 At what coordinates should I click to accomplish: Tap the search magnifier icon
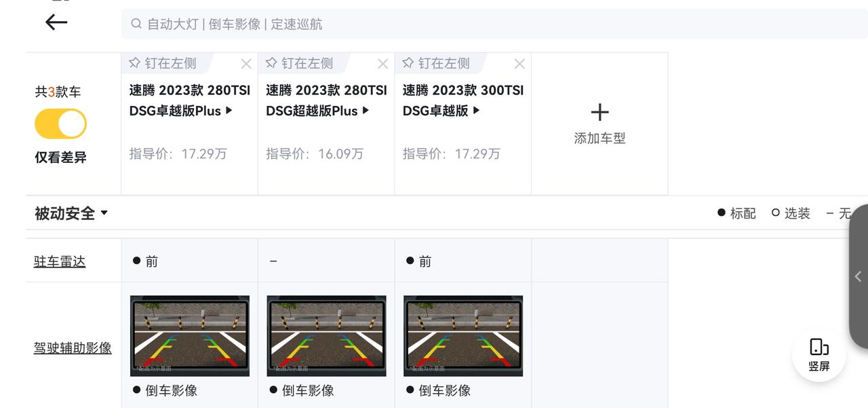point(136,24)
